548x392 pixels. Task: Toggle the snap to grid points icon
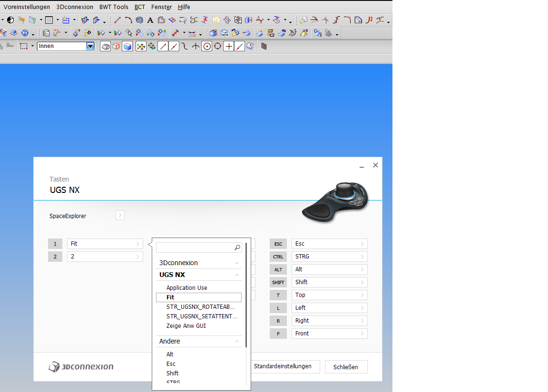coord(264,46)
